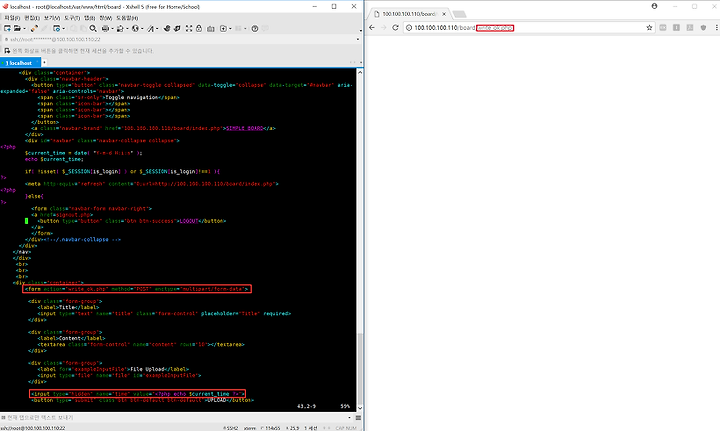This screenshot has width=720, height=431.
Task: Click the font/color scheme icon in Xshell toolbar
Action: click(x=150, y=28)
